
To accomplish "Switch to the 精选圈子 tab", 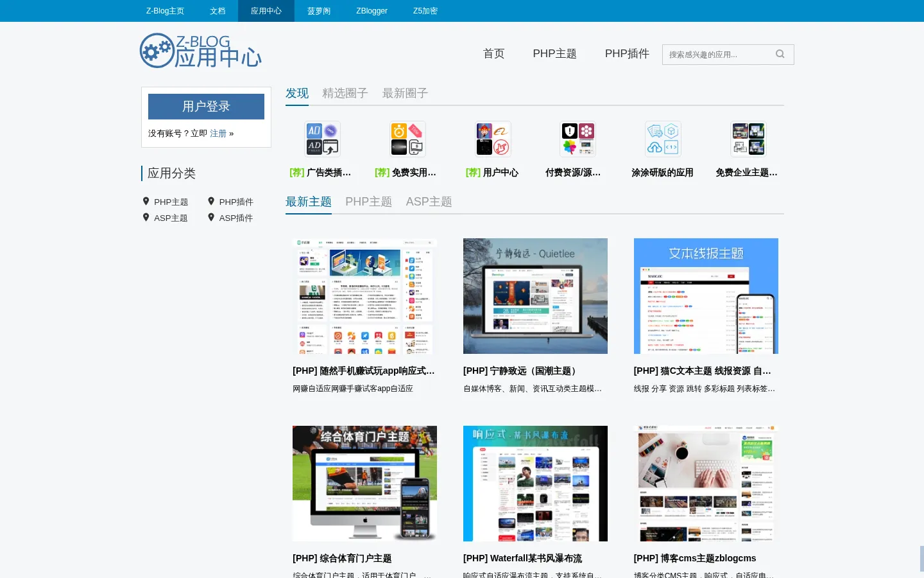I will (345, 93).
